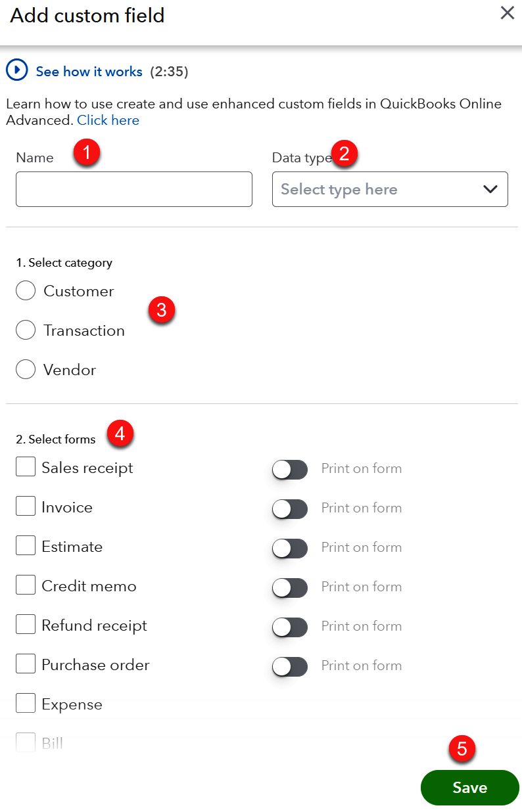Check the Expense form checkbox

click(26, 704)
